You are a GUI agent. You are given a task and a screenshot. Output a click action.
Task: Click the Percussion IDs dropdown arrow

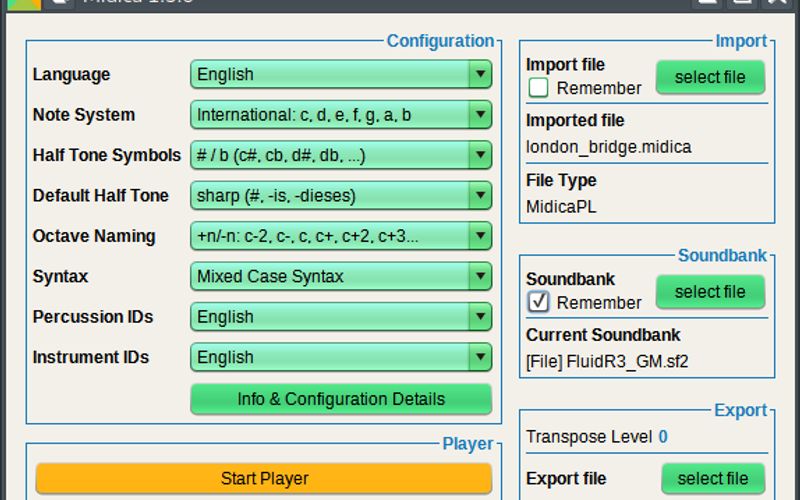pos(480,317)
